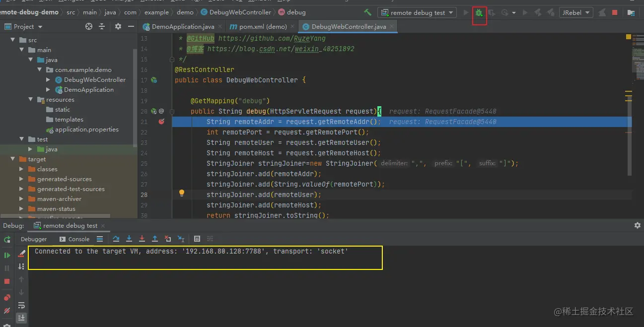Open the Evaluate Expression calculator icon

[197, 239]
